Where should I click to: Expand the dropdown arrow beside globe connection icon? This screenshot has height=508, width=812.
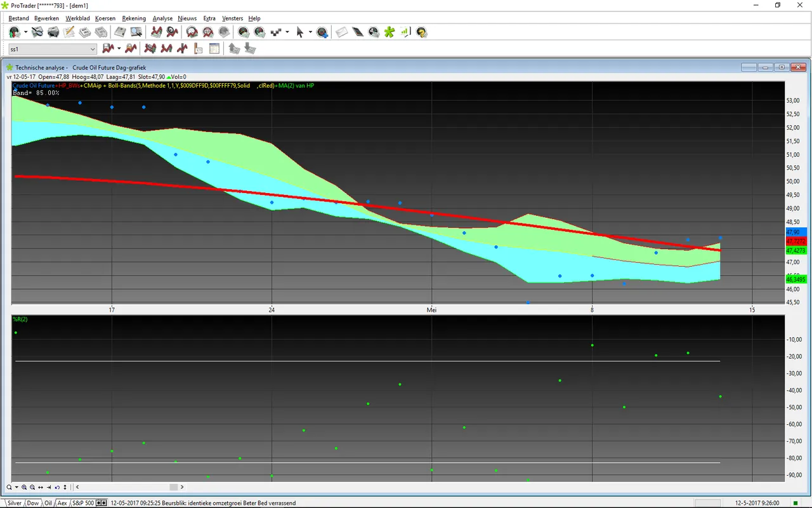26,32
